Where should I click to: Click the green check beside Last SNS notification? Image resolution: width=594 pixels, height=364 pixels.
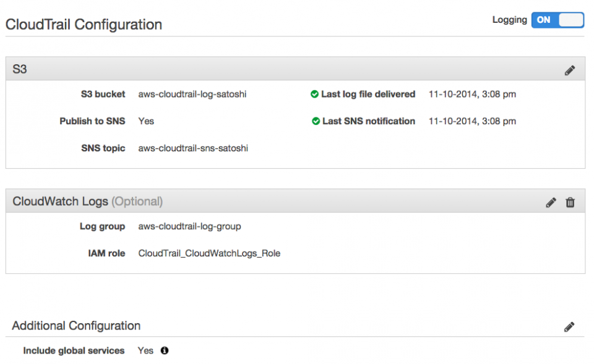[x=315, y=121]
